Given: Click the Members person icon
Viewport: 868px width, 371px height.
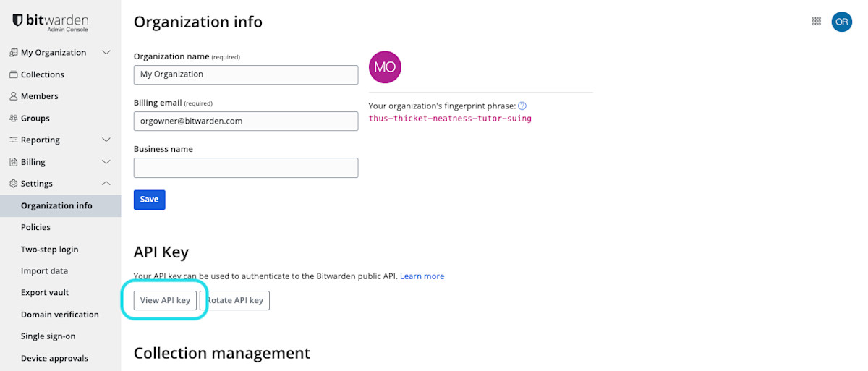Looking at the screenshot, I should tap(13, 96).
